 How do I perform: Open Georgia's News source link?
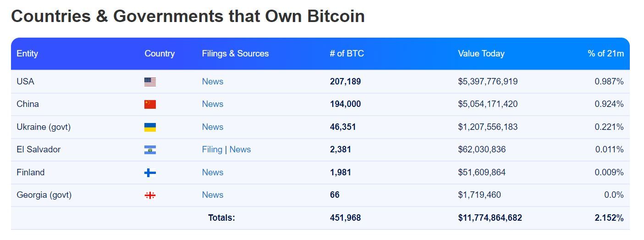tap(213, 195)
